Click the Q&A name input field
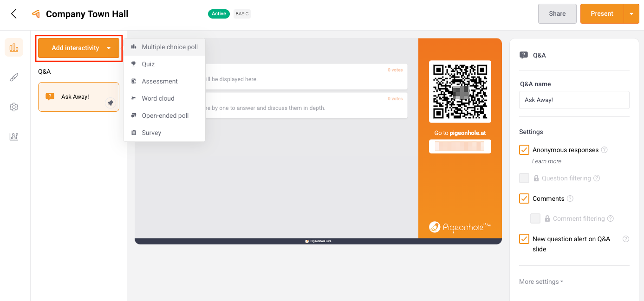This screenshot has width=644, height=301. pyautogui.click(x=574, y=100)
